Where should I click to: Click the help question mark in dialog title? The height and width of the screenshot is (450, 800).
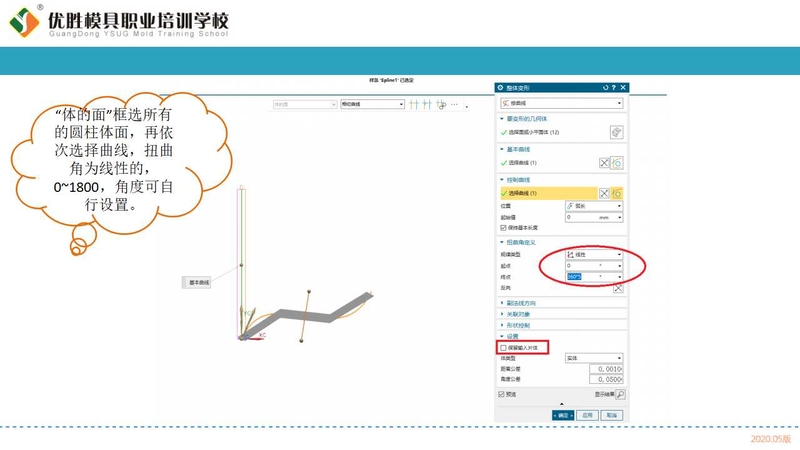613,88
